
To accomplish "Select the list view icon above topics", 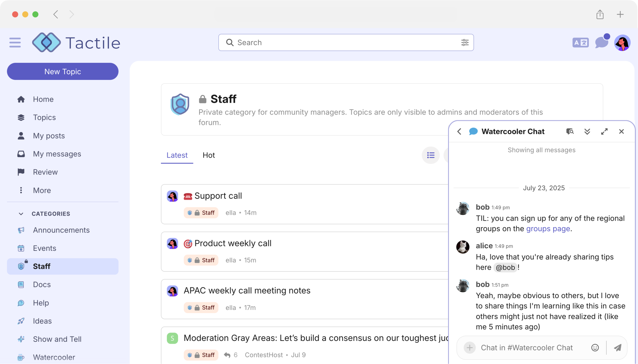I will (430, 155).
